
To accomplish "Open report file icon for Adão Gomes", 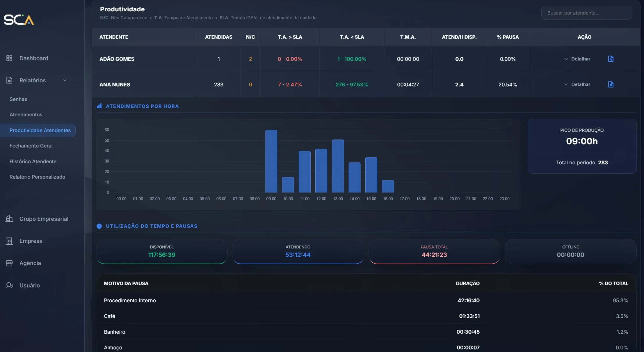I will [x=611, y=59].
